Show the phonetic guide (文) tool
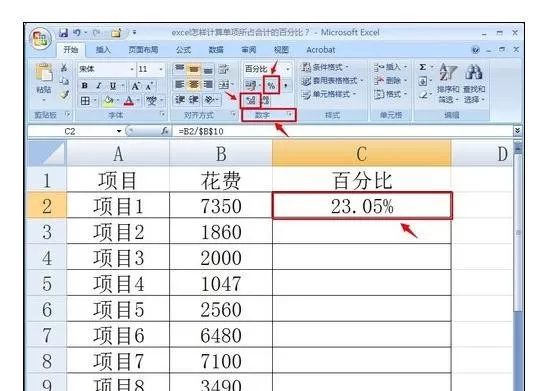 (151, 101)
